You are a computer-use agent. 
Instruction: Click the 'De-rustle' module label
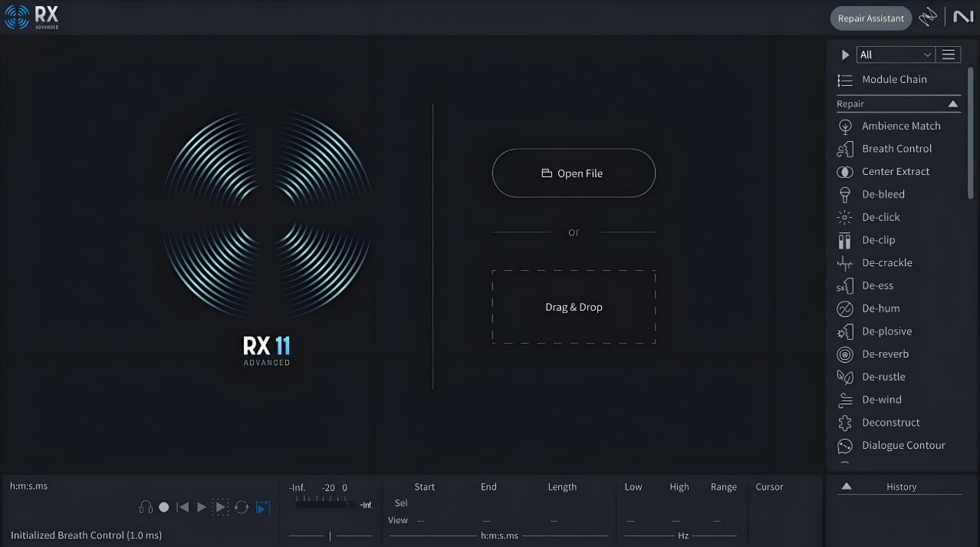point(883,377)
